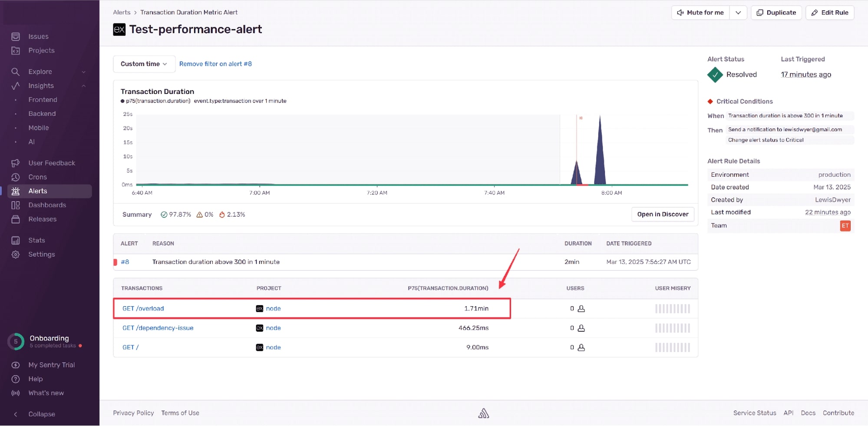The image size is (868, 426).
Task: Mute the alert with Mute for me
Action: click(x=700, y=12)
